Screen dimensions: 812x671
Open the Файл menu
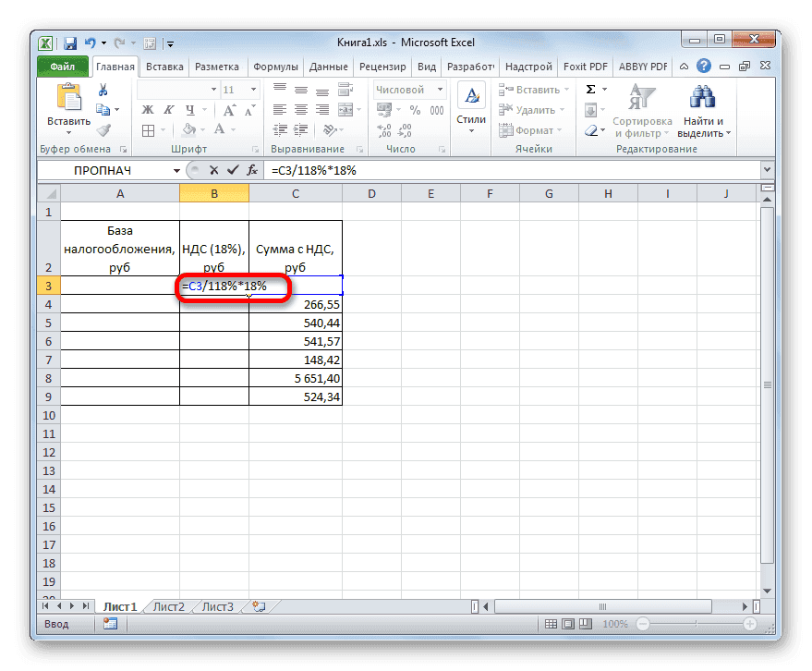61,66
